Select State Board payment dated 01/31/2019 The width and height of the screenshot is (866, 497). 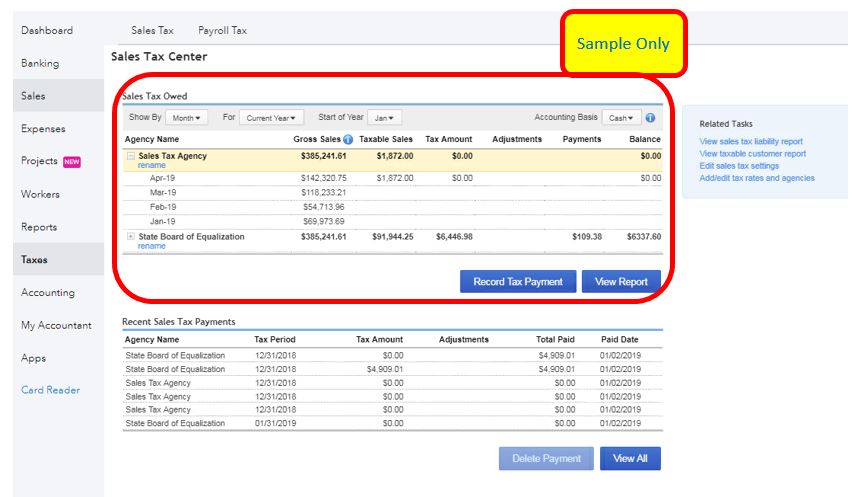pyautogui.click(x=392, y=423)
